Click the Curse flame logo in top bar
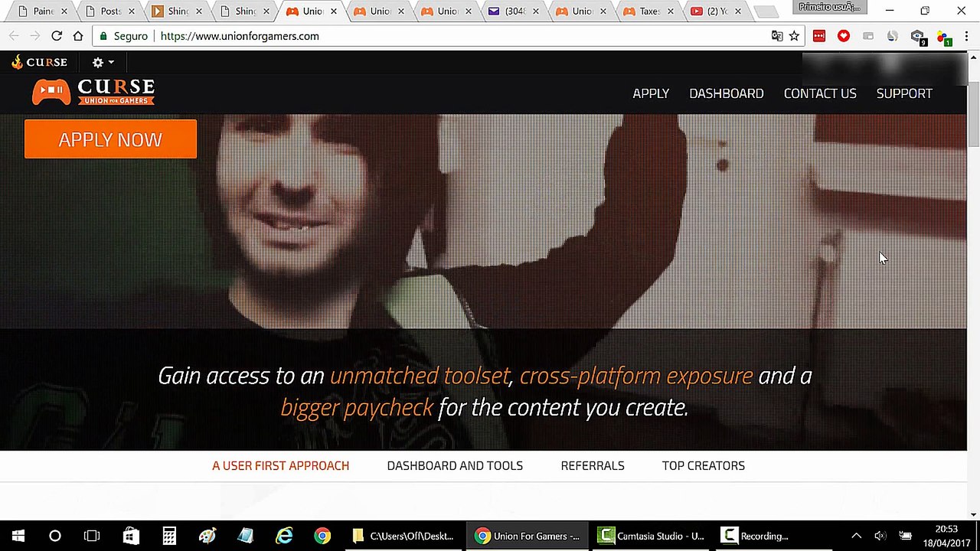980x551 pixels. (x=39, y=62)
